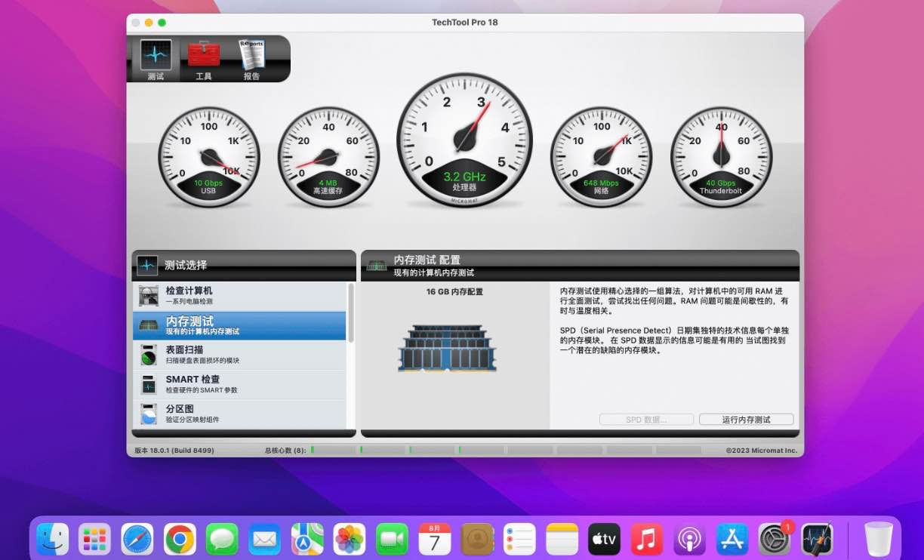Open the 工具 (Tools) toolbox icon
The height and width of the screenshot is (560, 924).
pos(204,59)
